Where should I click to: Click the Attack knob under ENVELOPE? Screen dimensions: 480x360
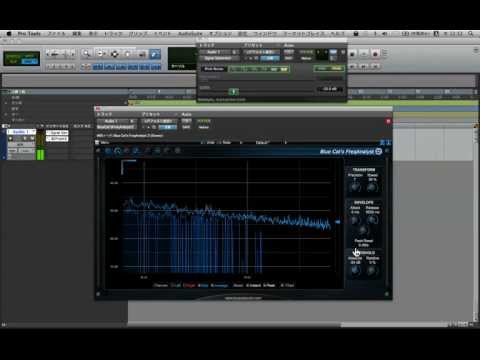[x=355, y=220]
